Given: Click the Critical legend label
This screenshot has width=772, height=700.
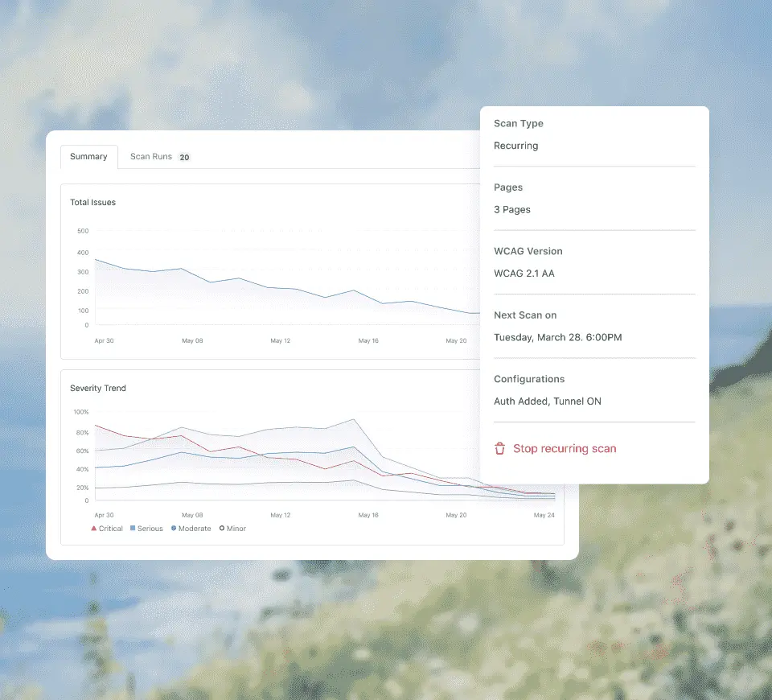Looking at the screenshot, I should coord(111,529).
